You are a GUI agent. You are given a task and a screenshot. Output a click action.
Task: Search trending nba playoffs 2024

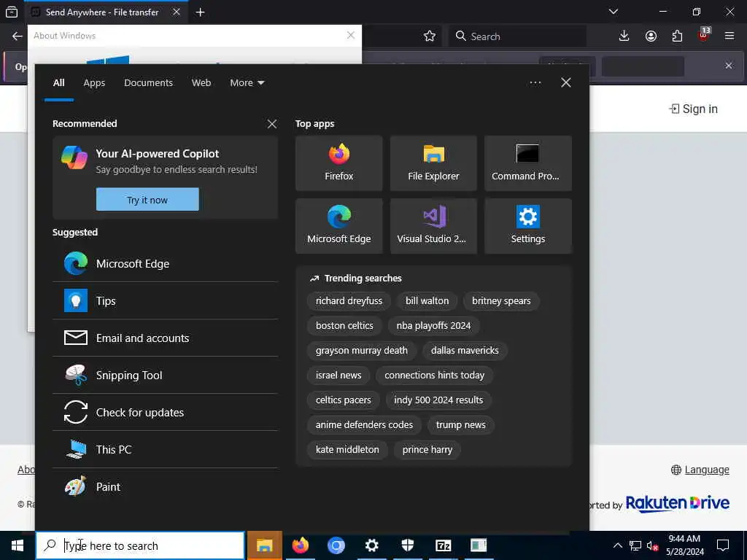click(433, 326)
